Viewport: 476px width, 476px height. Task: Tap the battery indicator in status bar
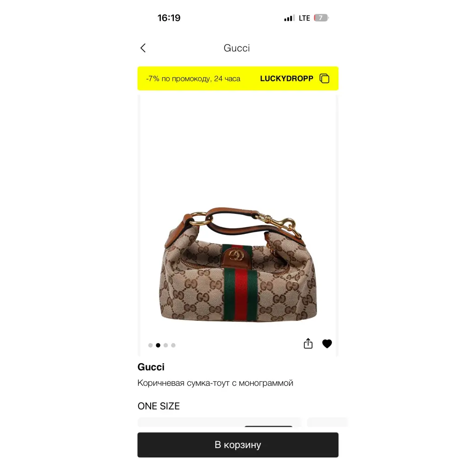[x=321, y=18]
